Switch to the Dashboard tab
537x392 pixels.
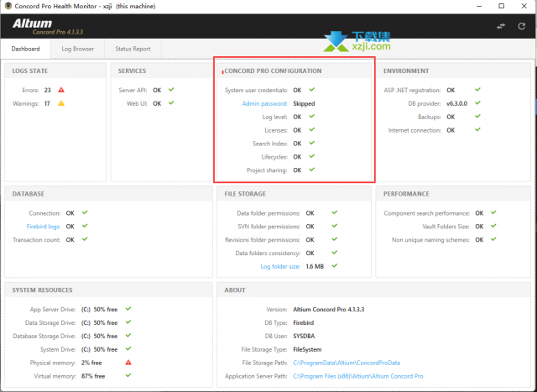[x=25, y=49]
